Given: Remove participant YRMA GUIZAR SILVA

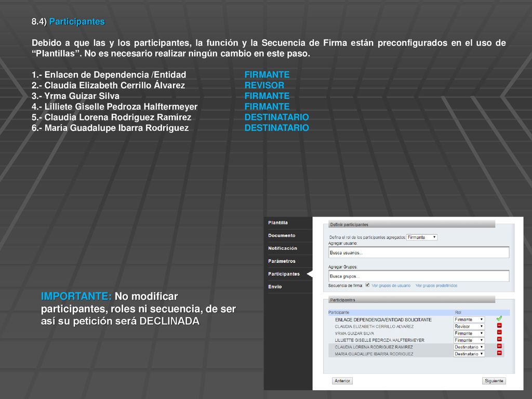Looking at the screenshot, I should point(499,332).
